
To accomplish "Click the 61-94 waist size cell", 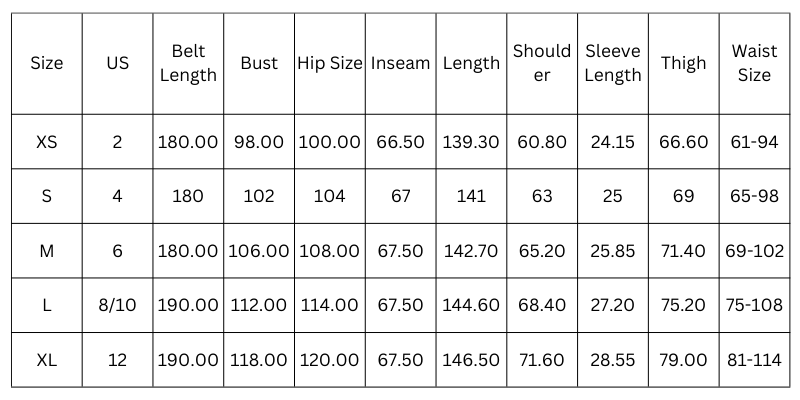I will coord(754,142).
